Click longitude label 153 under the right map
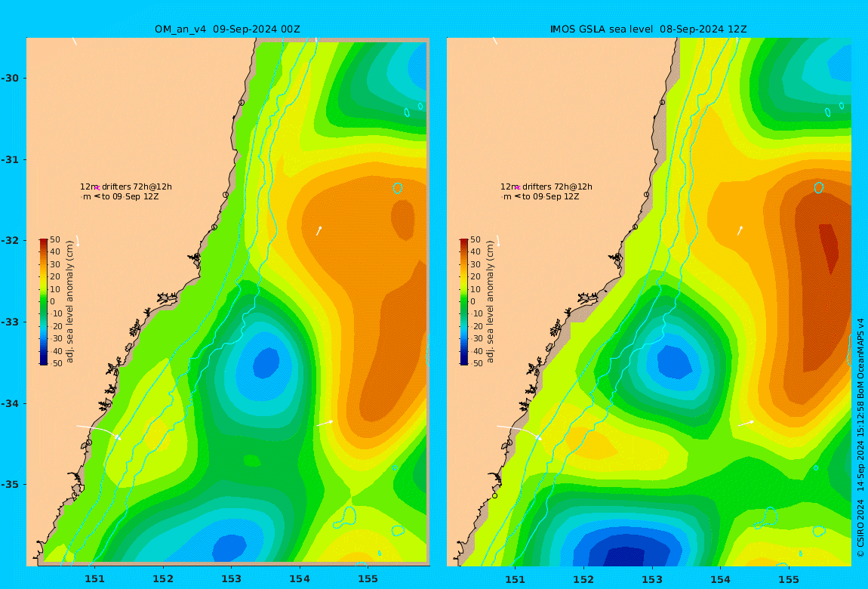The width and height of the screenshot is (868, 589). click(x=652, y=579)
